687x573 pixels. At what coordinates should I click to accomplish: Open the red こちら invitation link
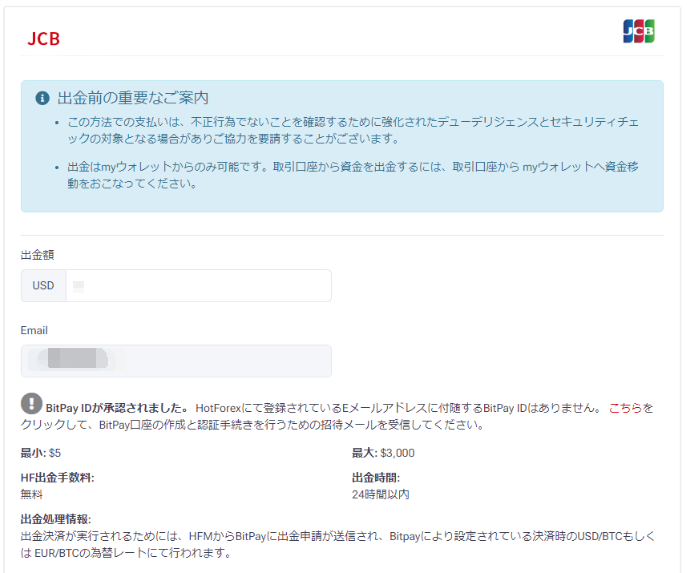(625, 408)
